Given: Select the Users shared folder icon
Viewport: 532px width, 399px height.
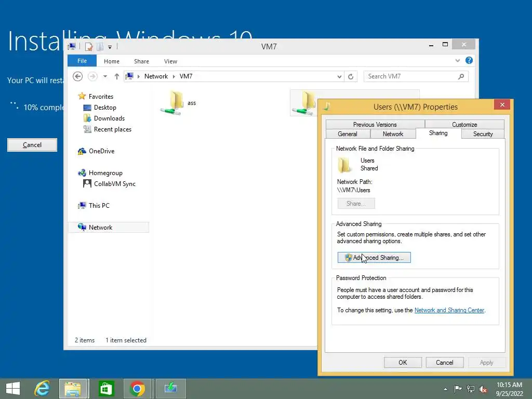Looking at the screenshot, I should [x=304, y=103].
